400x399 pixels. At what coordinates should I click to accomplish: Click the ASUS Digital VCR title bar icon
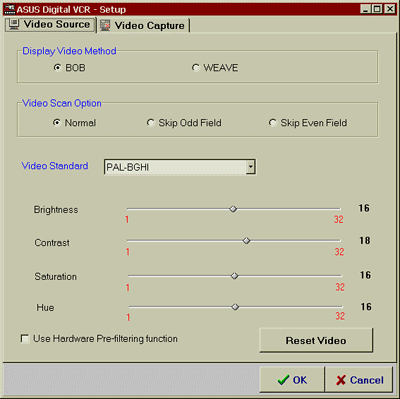click(10, 9)
